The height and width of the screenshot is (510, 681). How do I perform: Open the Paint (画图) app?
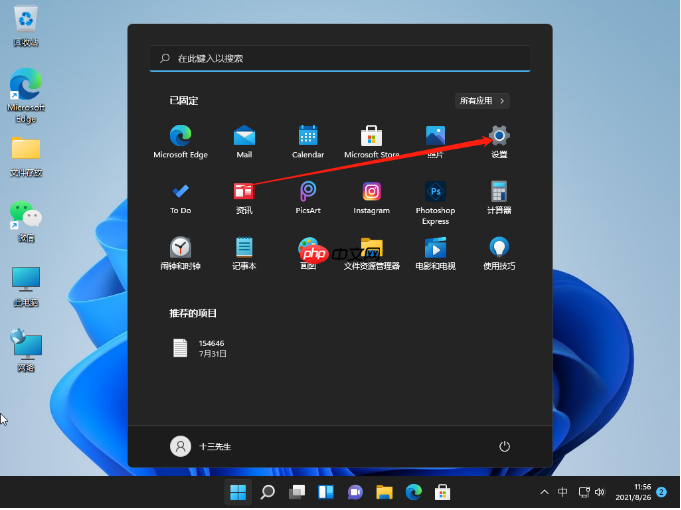click(x=308, y=253)
